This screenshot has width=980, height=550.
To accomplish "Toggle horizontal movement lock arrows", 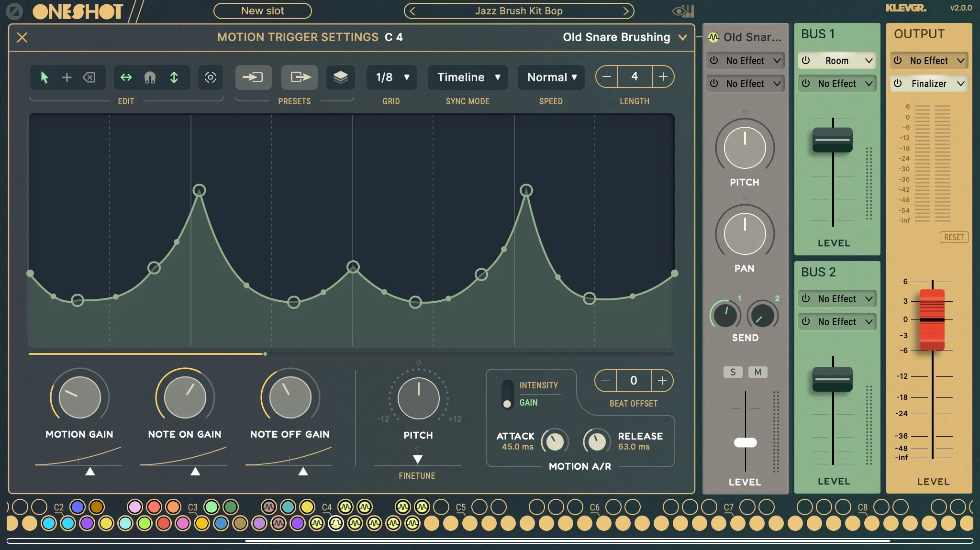I will pos(126,77).
